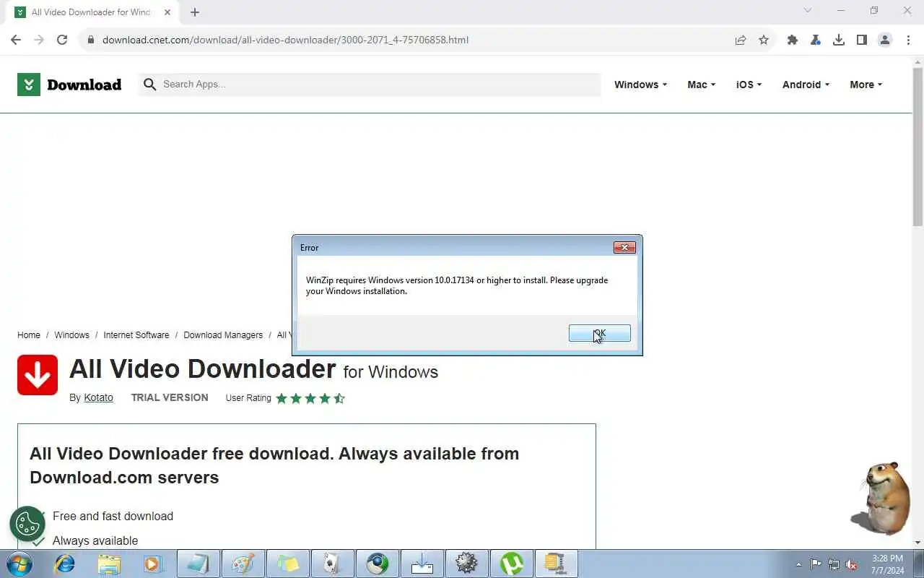The image size is (924, 578).
Task: Open the Windows Start menu
Action: 19,564
